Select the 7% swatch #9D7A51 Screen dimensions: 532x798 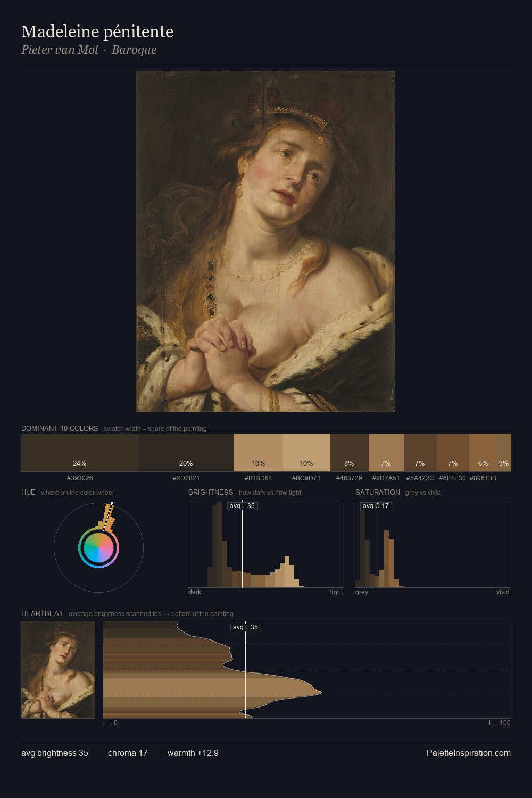click(386, 453)
